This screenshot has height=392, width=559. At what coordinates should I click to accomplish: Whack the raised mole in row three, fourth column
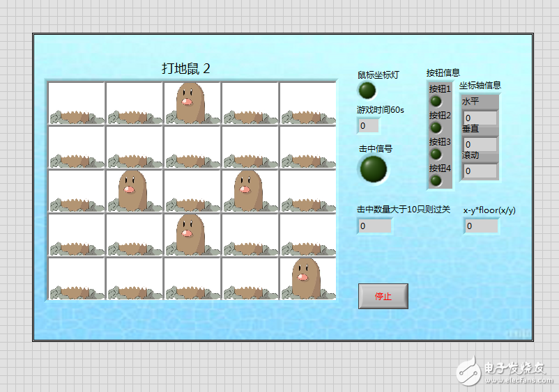click(x=250, y=191)
